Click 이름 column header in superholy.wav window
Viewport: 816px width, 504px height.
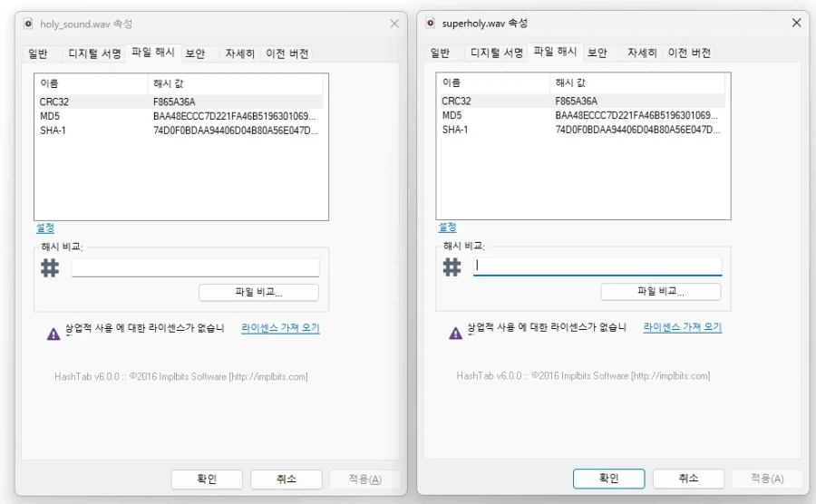tap(493, 82)
